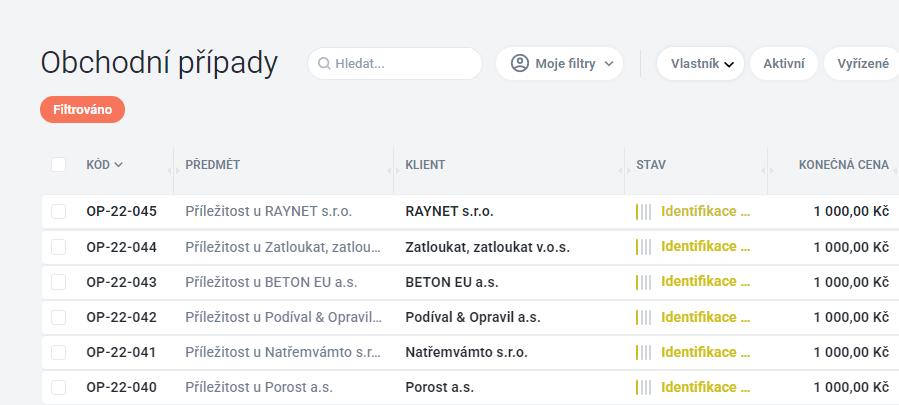Click the column resize handle after KLIENT
The height and width of the screenshot is (405, 899).
pyautogui.click(x=622, y=171)
